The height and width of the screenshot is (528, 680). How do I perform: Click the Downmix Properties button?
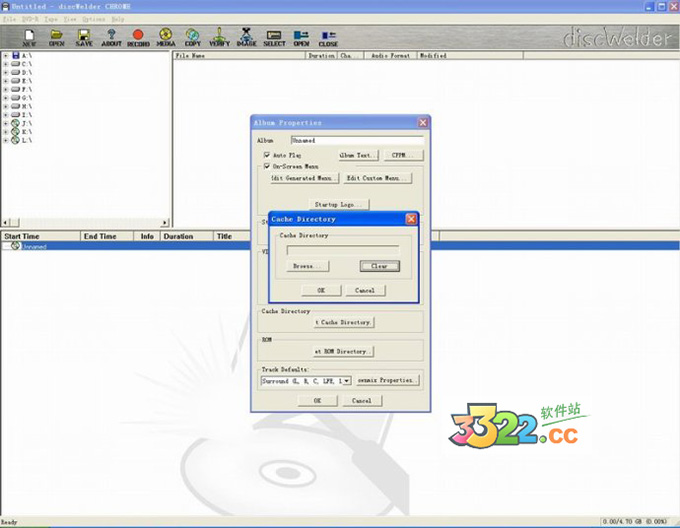pyautogui.click(x=387, y=380)
